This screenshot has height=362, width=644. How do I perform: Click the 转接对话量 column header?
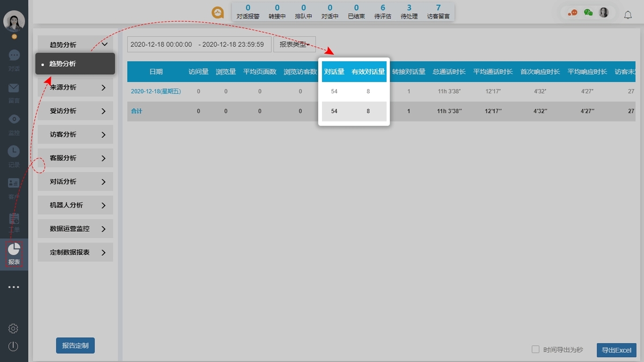click(x=409, y=72)
